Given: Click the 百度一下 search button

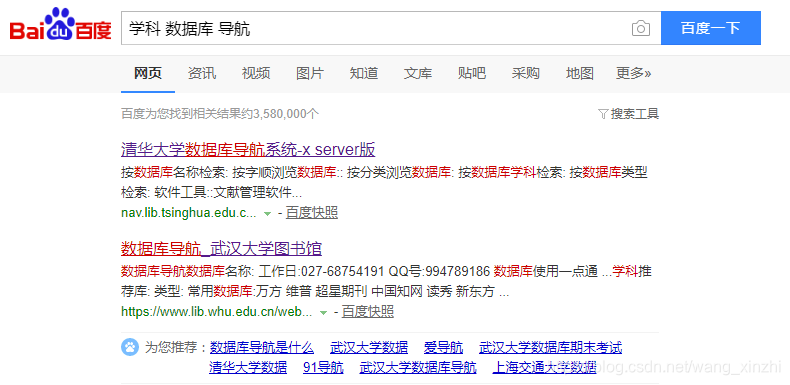Looking at the screenshot, I should (x=710, y=28).
